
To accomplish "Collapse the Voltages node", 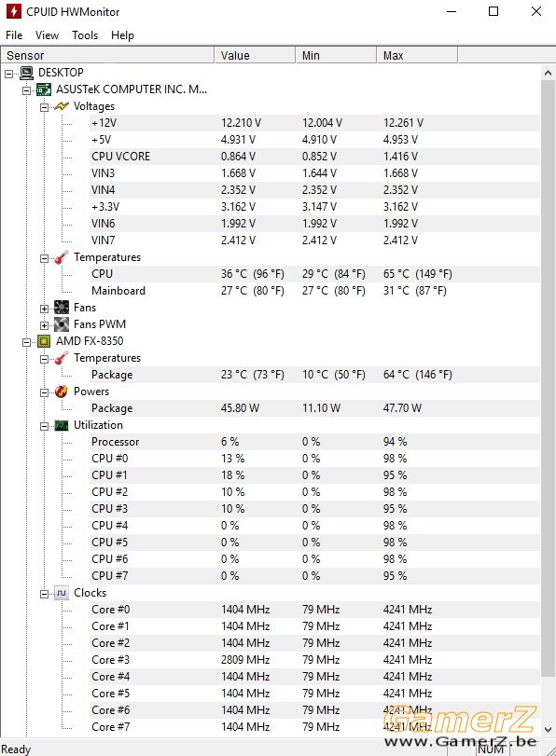I will (45, 107).
